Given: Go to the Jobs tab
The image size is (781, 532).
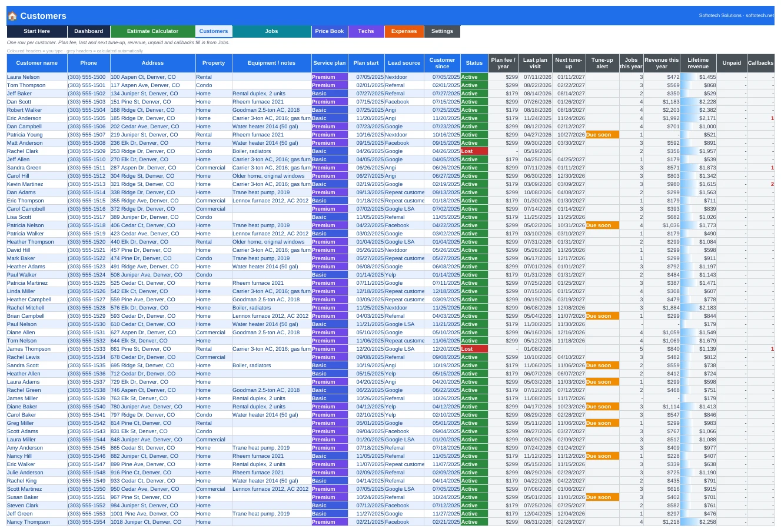Looking at the screenshot, I should pyautogui.click(x=271, y=31).
